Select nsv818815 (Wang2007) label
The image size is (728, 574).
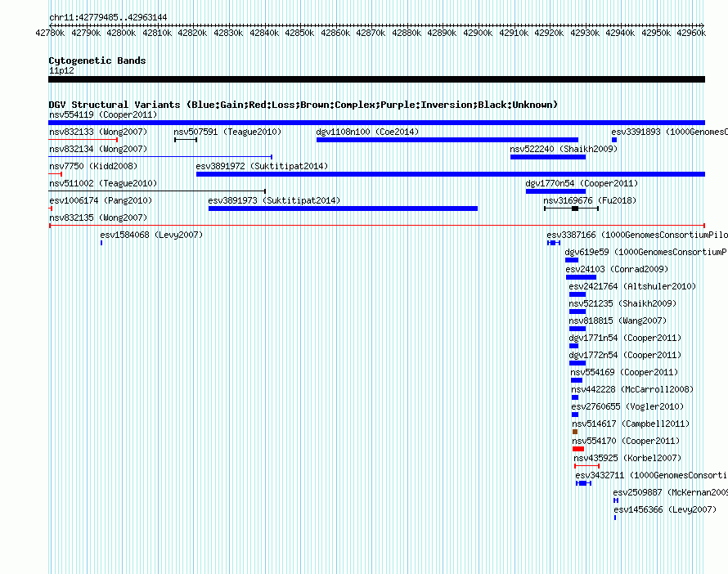(618, 321)
